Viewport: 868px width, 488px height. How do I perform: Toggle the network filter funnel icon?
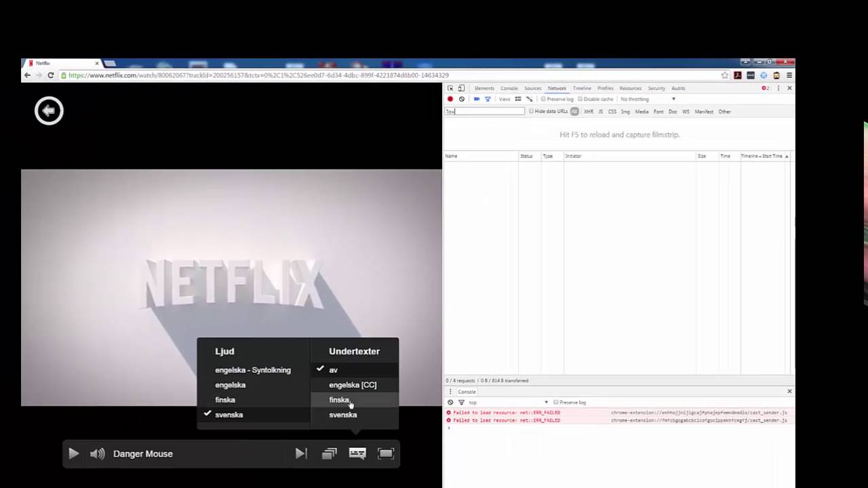488,99
